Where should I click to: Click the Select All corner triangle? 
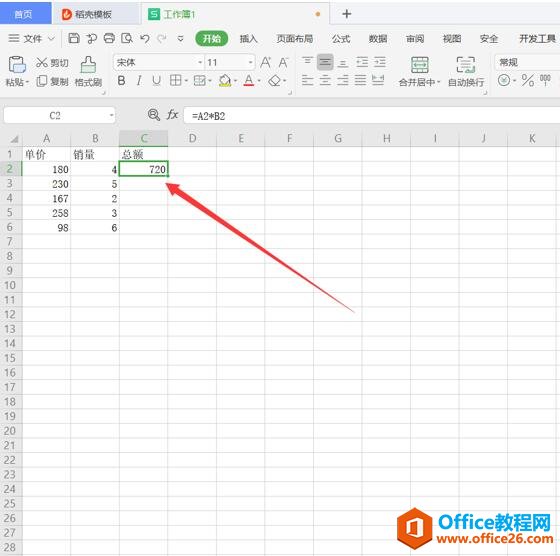[14, 139]
